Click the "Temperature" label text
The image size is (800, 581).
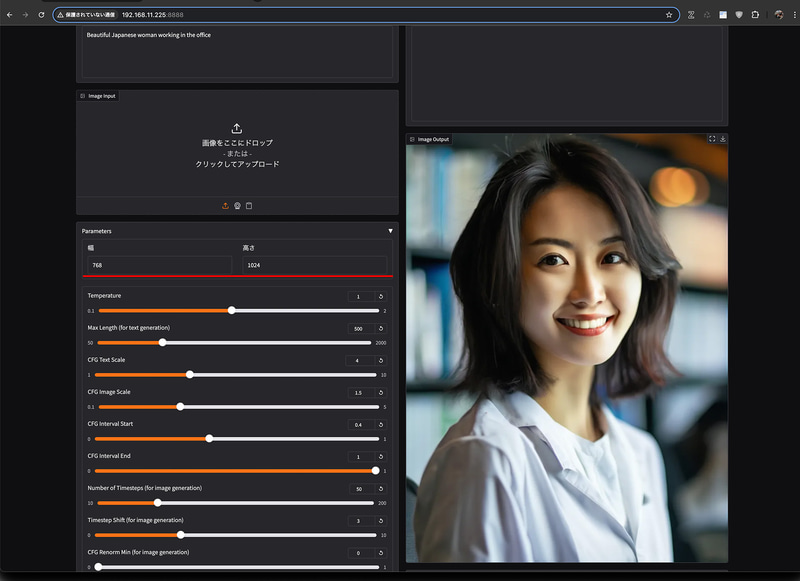tap(104, 296)
